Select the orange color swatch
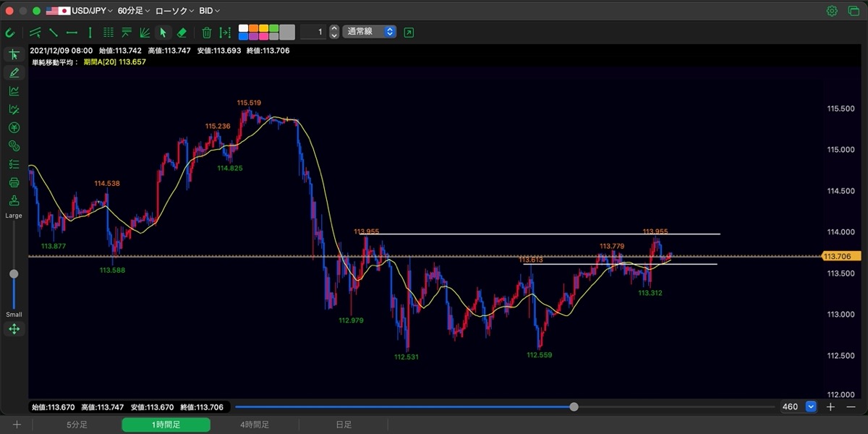 (254, 28)
